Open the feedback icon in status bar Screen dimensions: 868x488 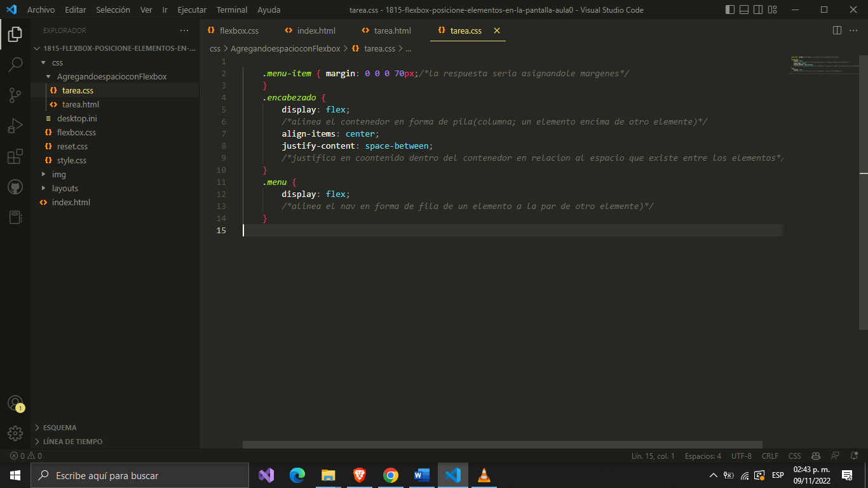point(835,456)
